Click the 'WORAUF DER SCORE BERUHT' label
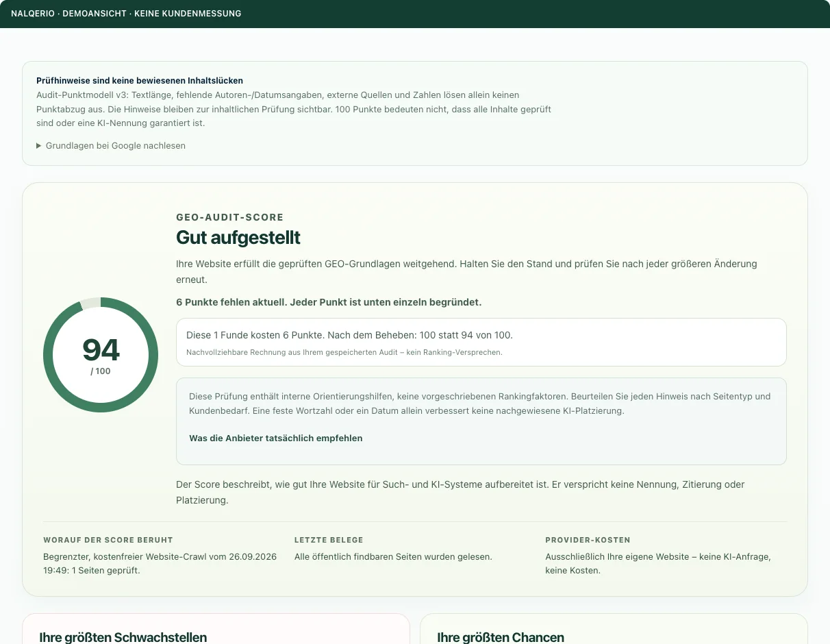Viewport: 830px width, 644px height. pos(108,540)
